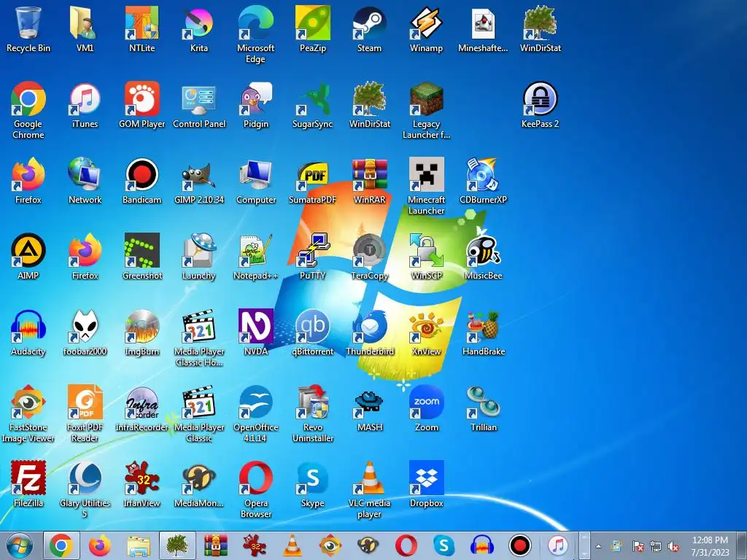Viewport: 747px width, 560px height.
Task: Select the FastStone Image Viewer desktop icon
Action: point(28,413)
